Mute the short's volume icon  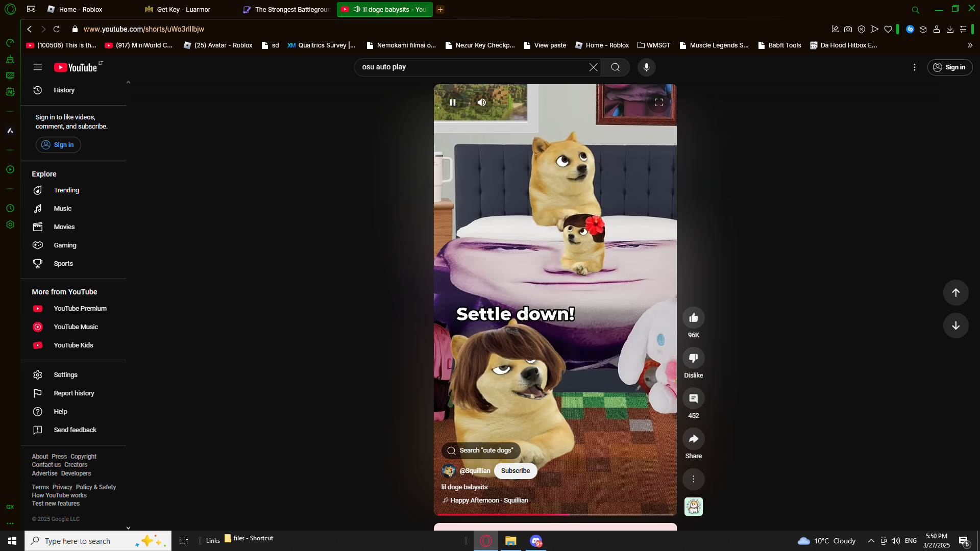coord(481,103)
